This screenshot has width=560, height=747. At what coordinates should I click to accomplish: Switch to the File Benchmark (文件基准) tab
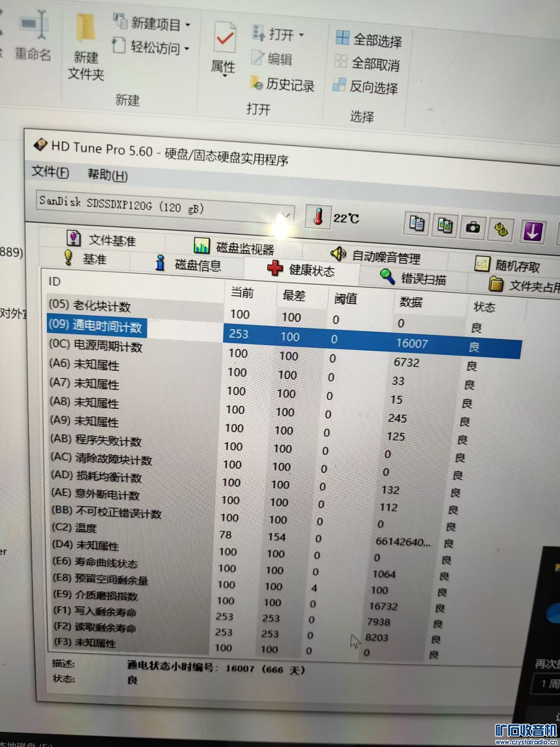tap(102, 239)
